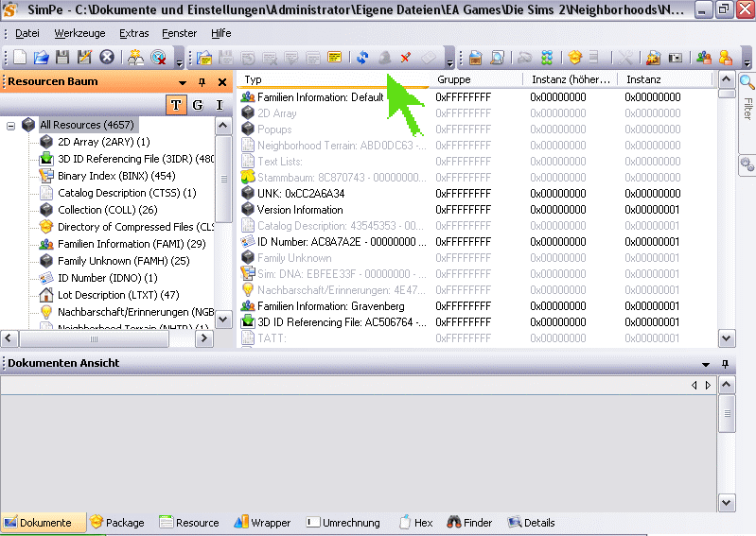Click the Open package folder icon

pos(43,58)
